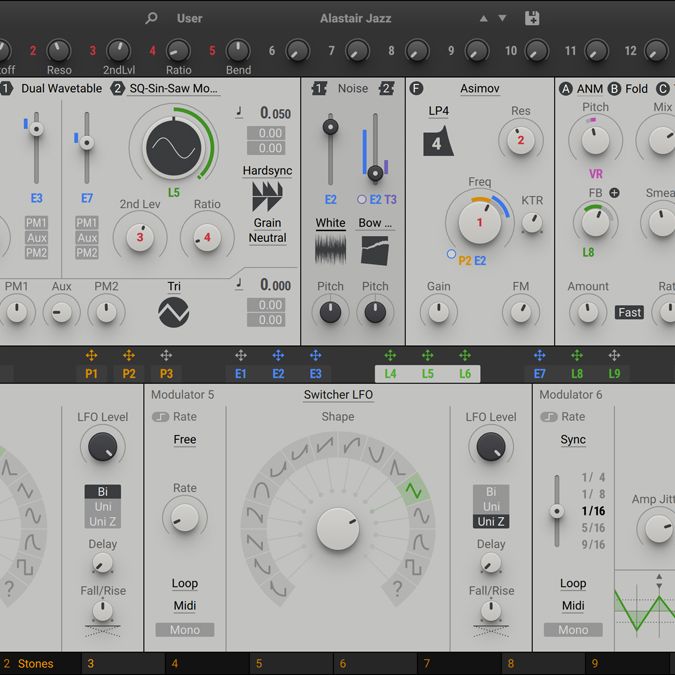675x675 pixels.
Task: Adjust Modulator 6 sync rate slider
Action: [557, 511]
